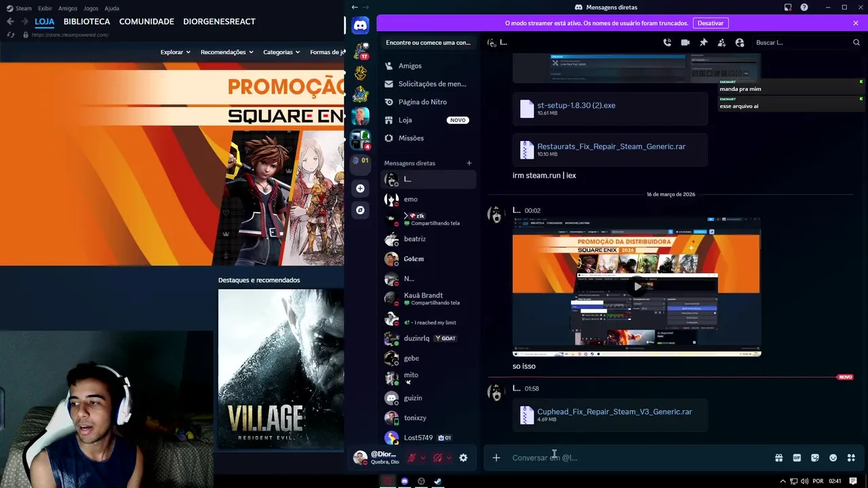Screen dimensions: 868x488
Task: Click Steam icon in Windows taskbar
Action: pos(438,481)
